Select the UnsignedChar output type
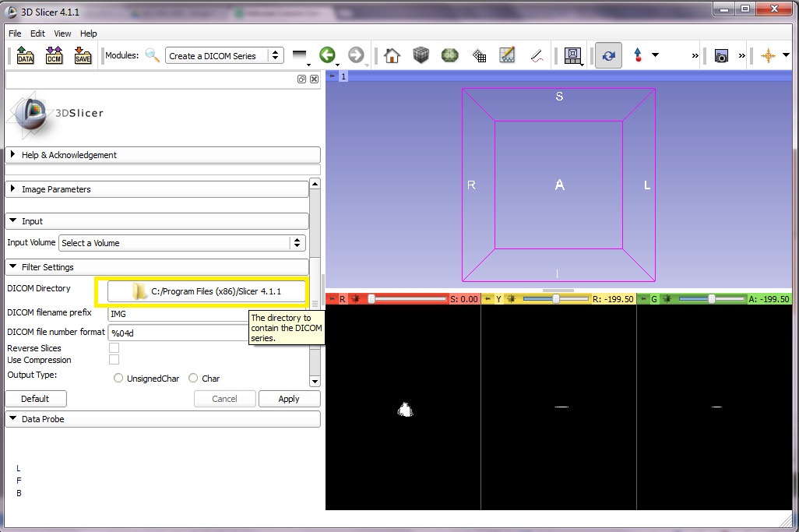799x532 pixels. (x=118, y=378)
